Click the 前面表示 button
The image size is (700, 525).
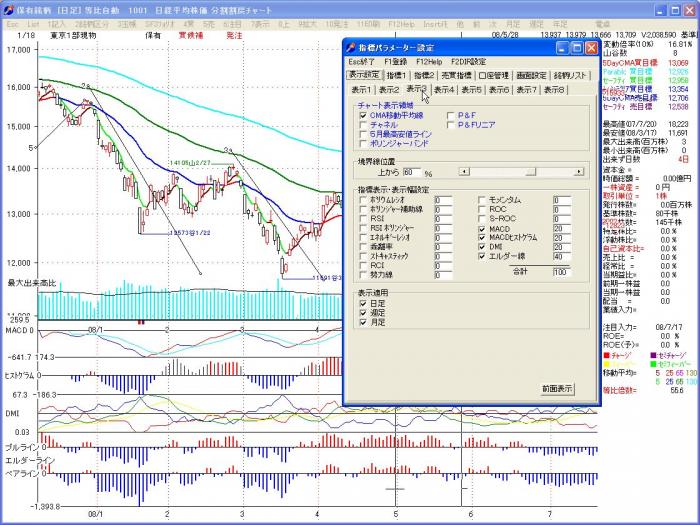pyautogui.click(x=557, y=389)
